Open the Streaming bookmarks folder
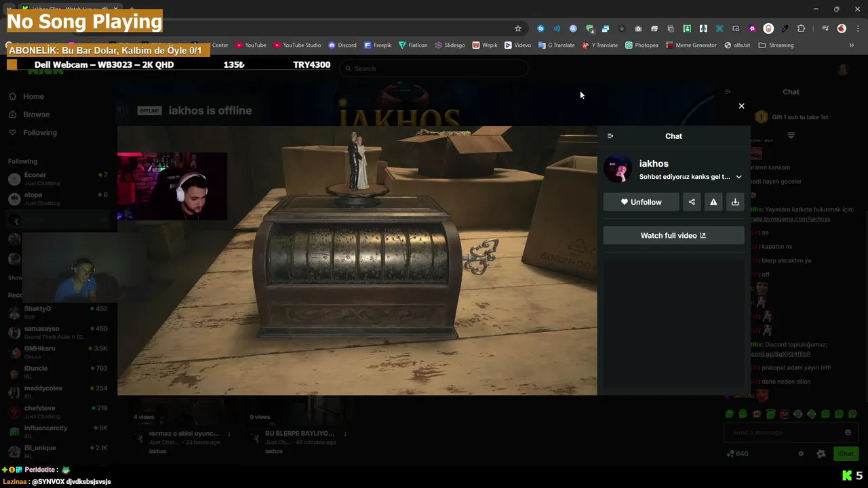Screen dimensions: 868x488 click(776, 45)
